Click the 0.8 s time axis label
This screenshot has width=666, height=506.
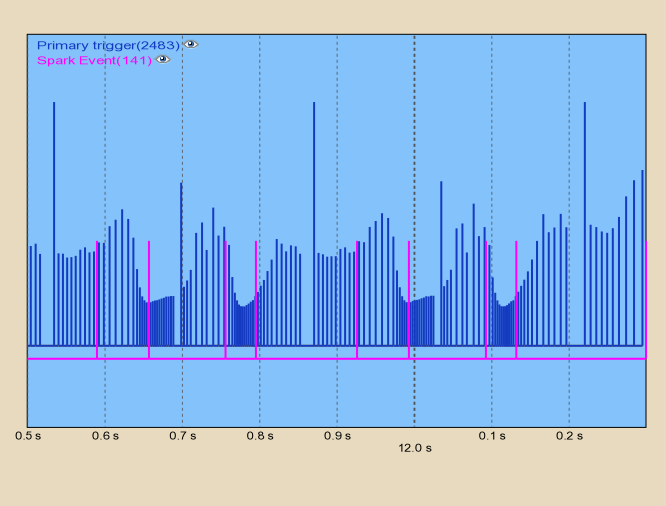point(260,436)
